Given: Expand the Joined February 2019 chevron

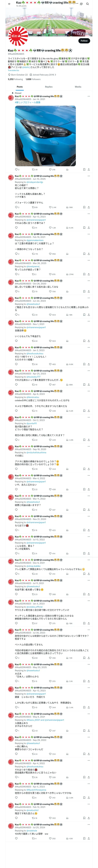Looking at the screenshot, I should 55,75.
